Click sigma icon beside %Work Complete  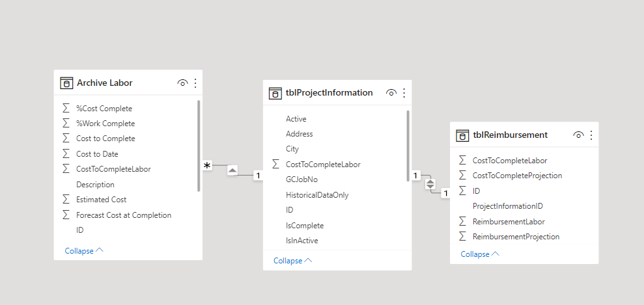pyautogui.click(x=66, y=123)
